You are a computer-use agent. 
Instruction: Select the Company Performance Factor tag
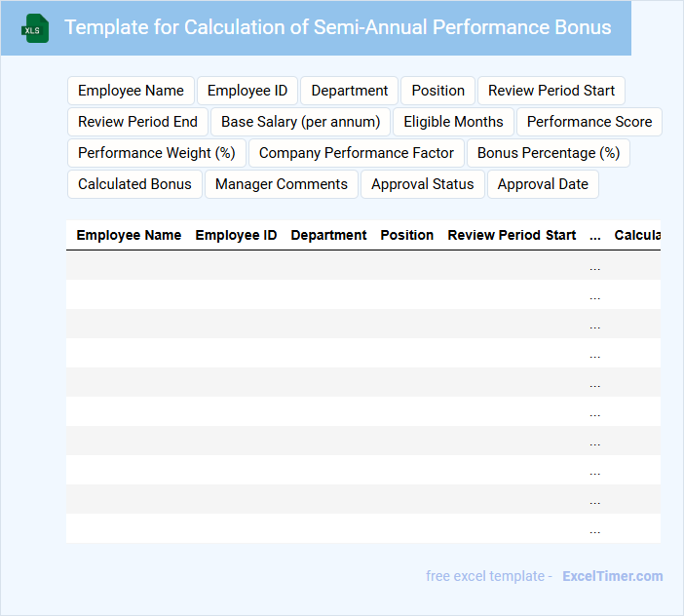point(357,153)
